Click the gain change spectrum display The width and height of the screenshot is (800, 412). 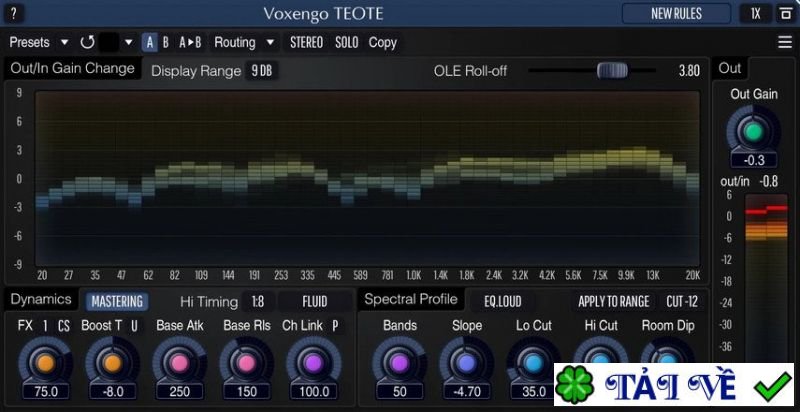tap(367, 178)
